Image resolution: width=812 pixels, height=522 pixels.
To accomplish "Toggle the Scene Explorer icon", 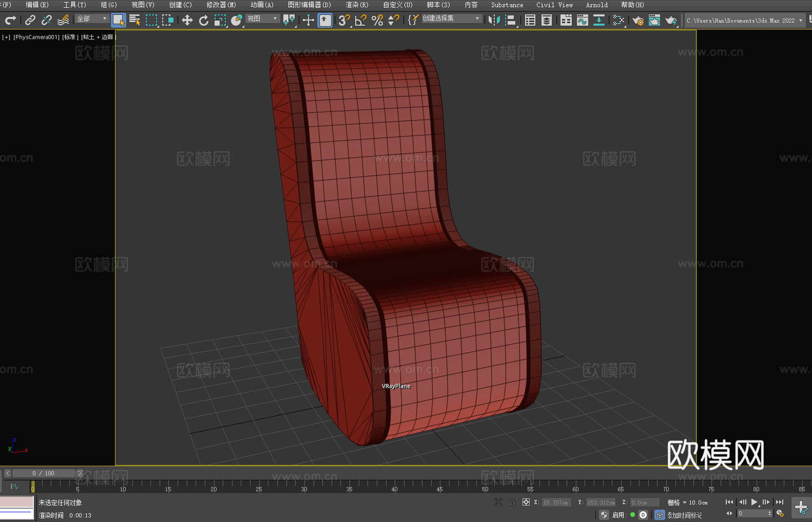I will tap(530, 20).
